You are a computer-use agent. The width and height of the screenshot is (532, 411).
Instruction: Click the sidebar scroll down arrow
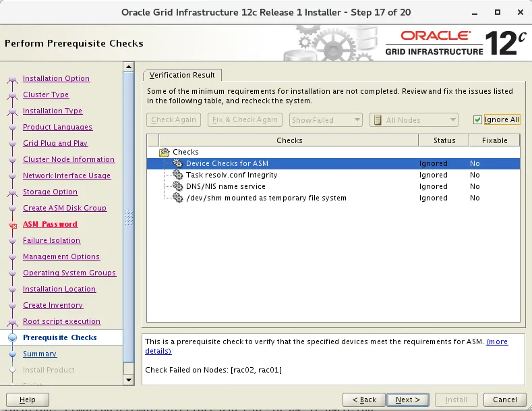(x=129, y=380)
